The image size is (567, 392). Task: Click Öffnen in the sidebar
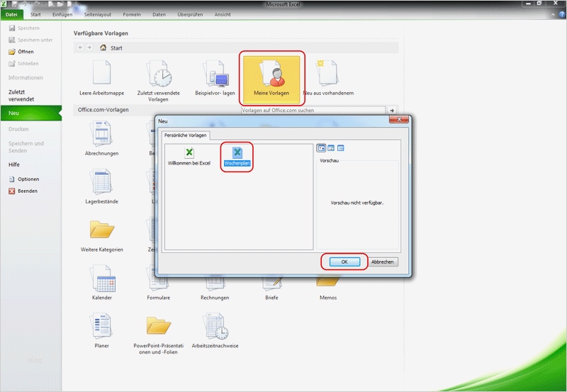[x=21, y=52]
